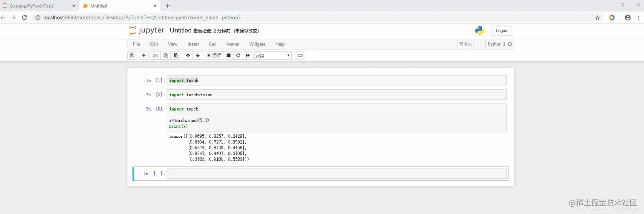View site information icon in address bar
This screenshot has height=214, width=644.
tap(38, 18)
